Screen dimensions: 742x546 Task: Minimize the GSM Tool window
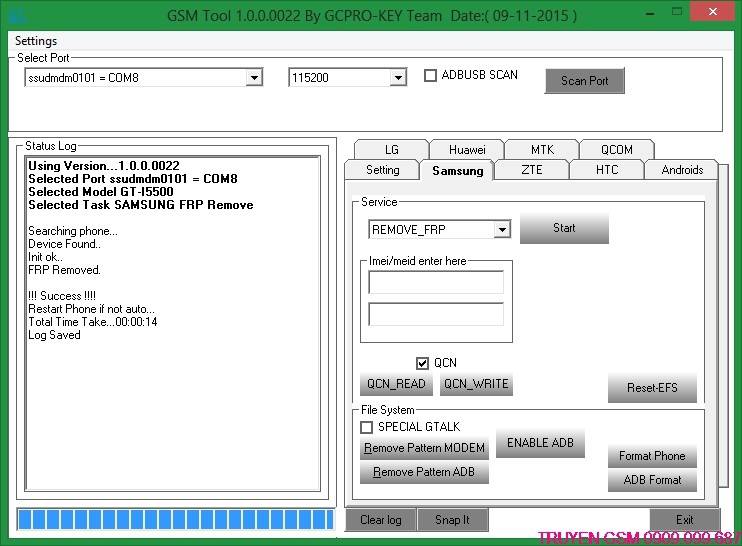coord(651,14)
